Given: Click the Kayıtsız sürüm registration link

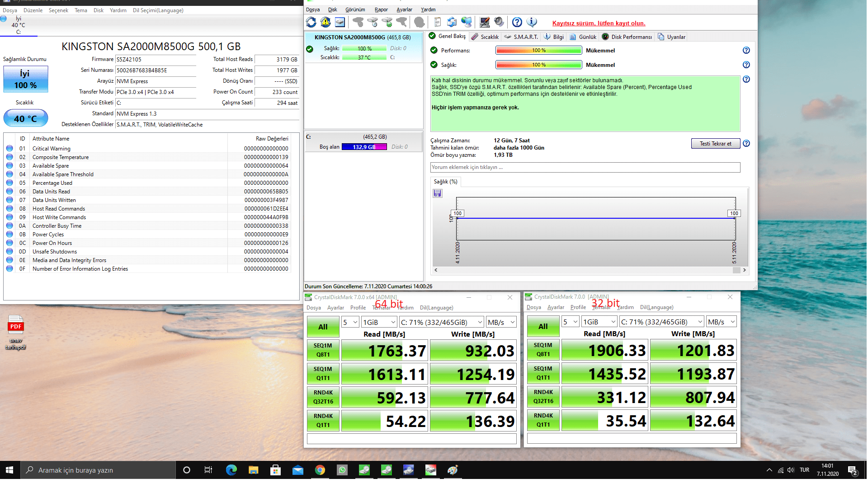Looking at the screenshot, I should click(x=599, y=23).
